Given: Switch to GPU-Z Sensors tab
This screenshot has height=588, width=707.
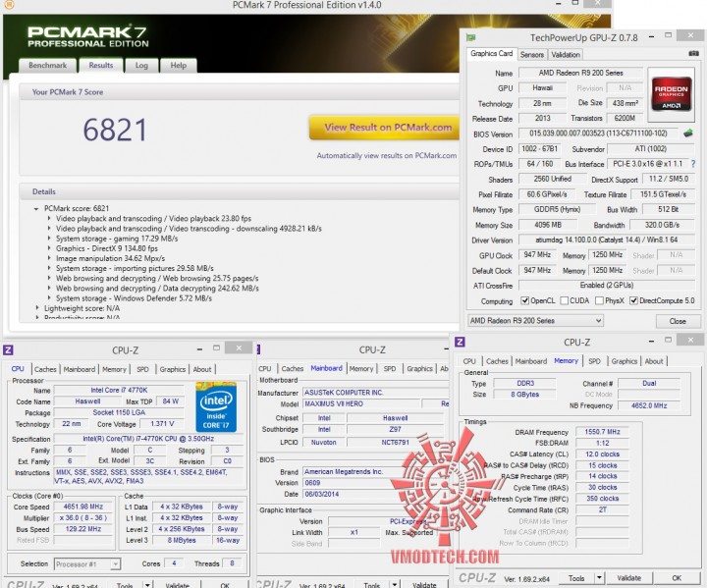Looking at the screenshot, I should click(531, 55).
